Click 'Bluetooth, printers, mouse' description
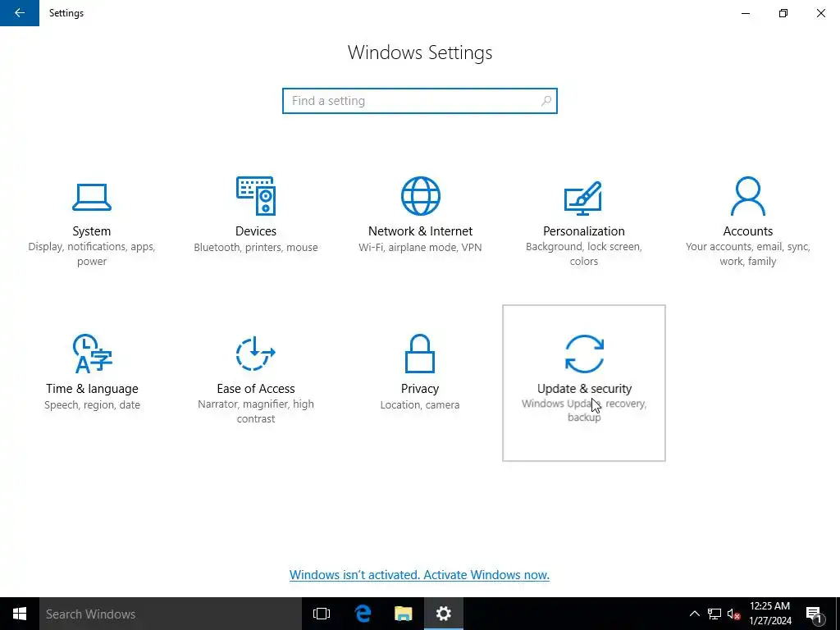 256,247
